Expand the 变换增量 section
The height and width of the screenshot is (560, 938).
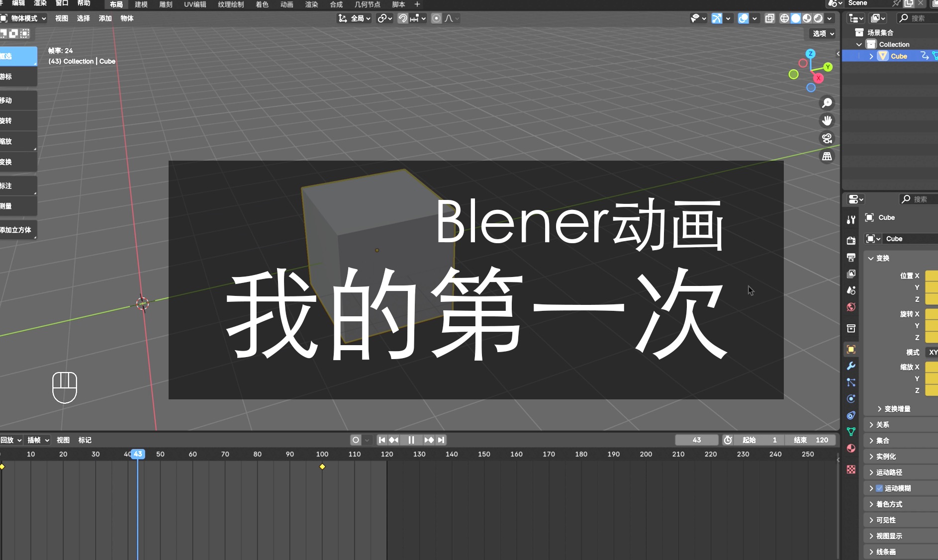point(895,408)
